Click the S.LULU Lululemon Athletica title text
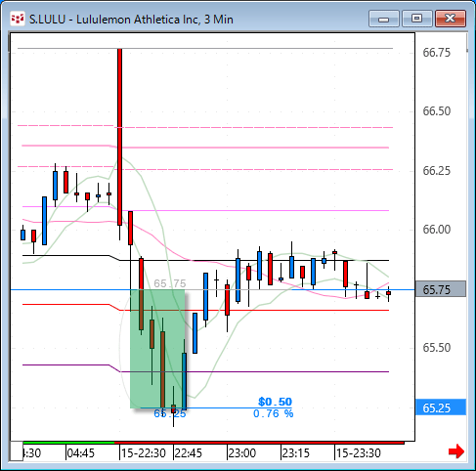476x471 pixels. pyautogui.click(x=131, y=20)
